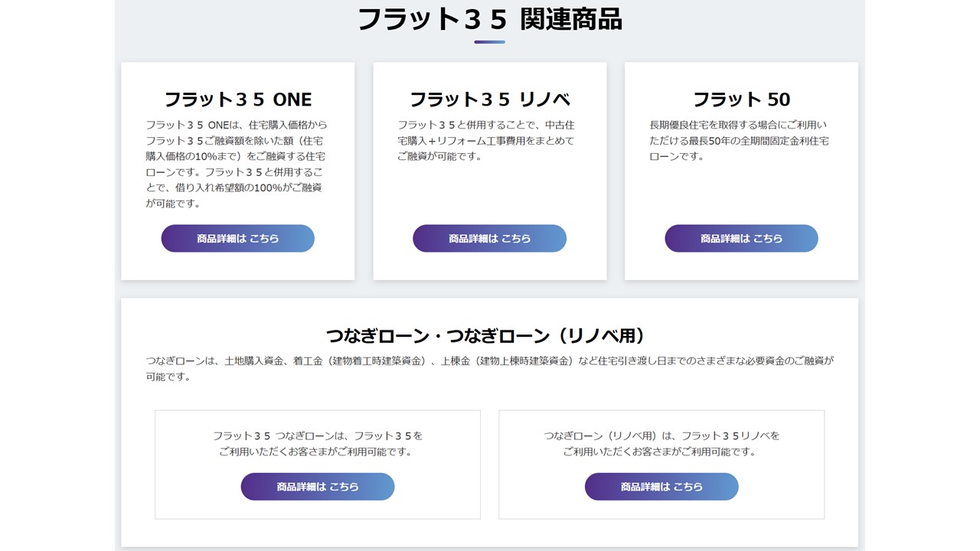Click the gradient underline below the page title
The image size is (980, 551).
click(489, 42)
